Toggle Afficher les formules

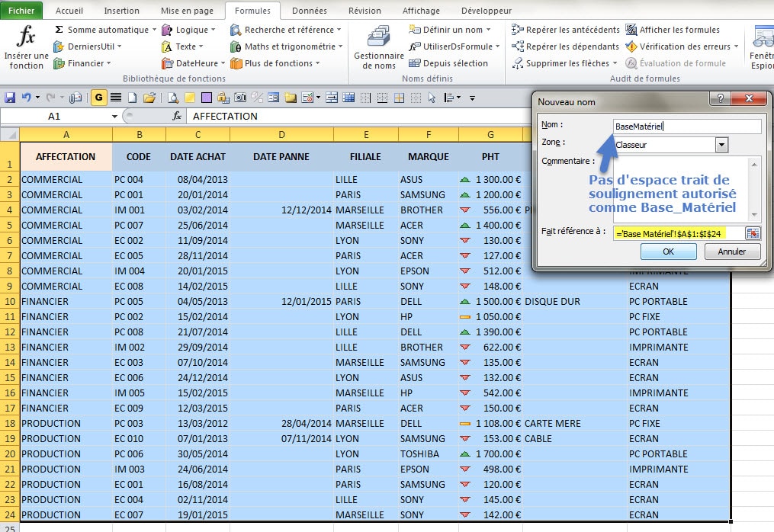click(673, 30)
